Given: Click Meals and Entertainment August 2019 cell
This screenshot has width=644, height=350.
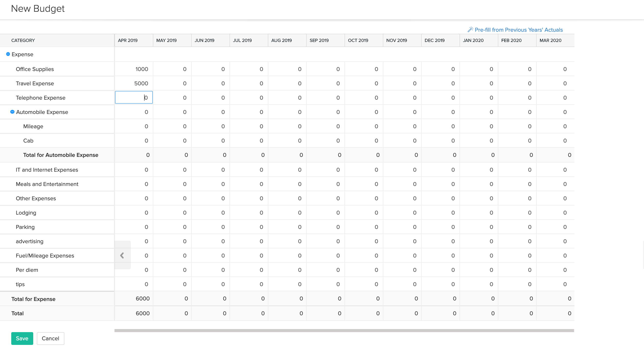Looking at the screenshot, I should tap(287, 184).
